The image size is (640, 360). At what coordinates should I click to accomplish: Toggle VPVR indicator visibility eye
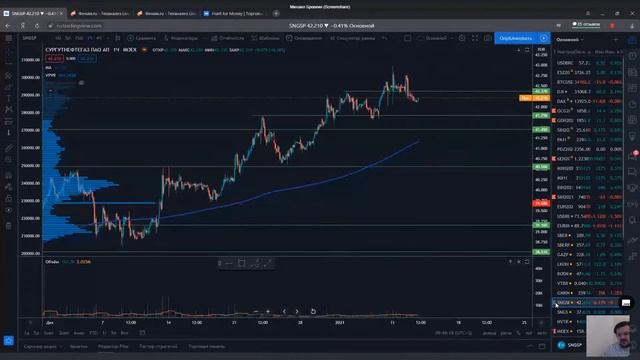tap(82, 83)
